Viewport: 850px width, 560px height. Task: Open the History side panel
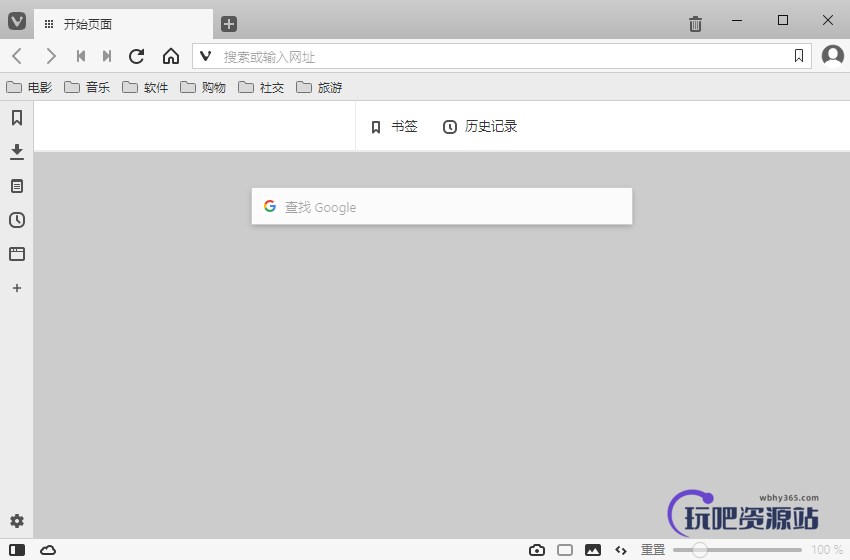point(17,220)
